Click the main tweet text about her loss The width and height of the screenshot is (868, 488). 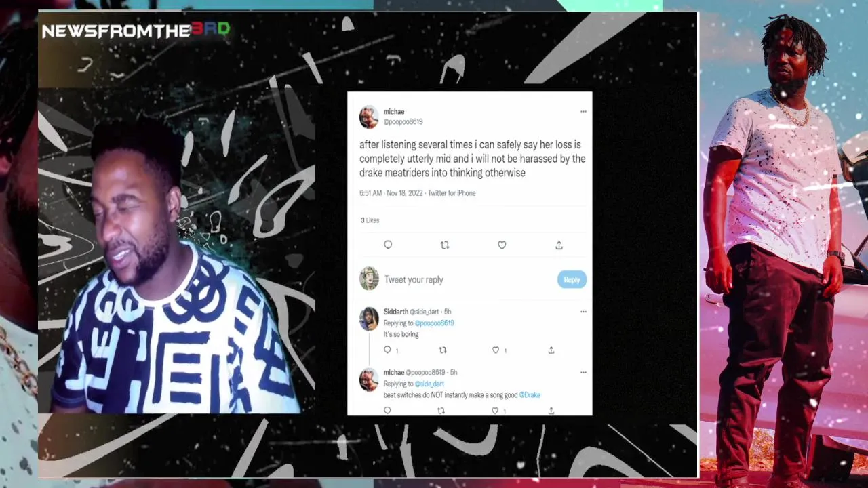point(473,159)
